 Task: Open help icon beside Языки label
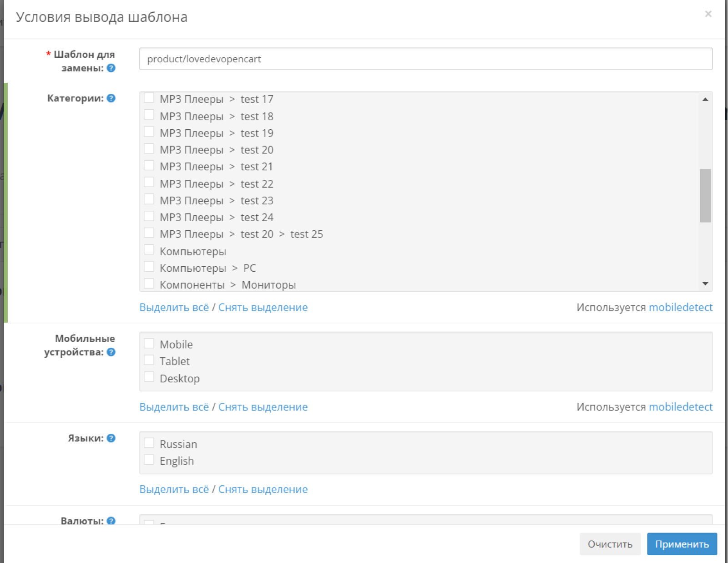111,438
